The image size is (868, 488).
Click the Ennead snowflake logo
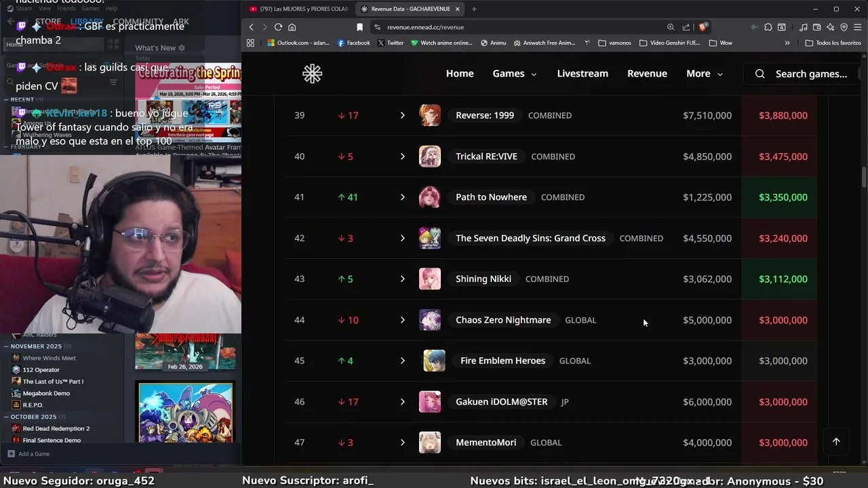(312, 73)
